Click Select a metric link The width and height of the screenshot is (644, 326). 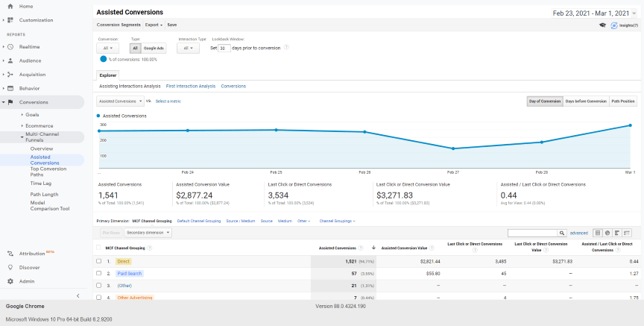tap(168, 101)
